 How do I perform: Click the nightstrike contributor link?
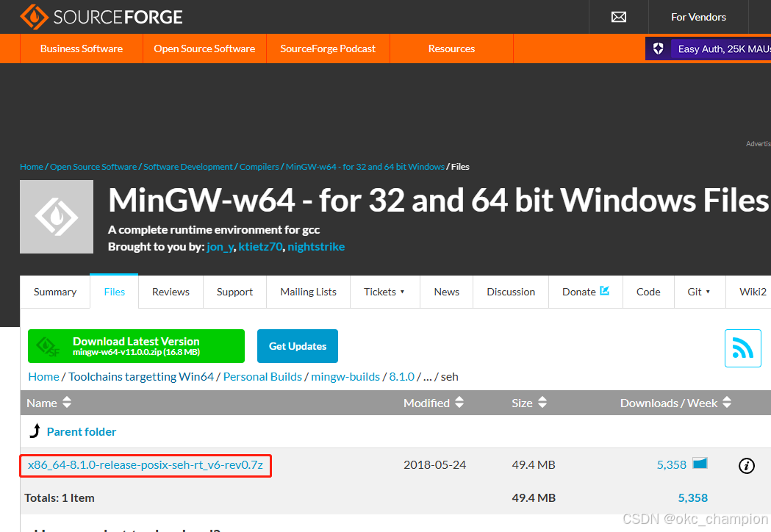pyautogui.click(x=315, y=246)
